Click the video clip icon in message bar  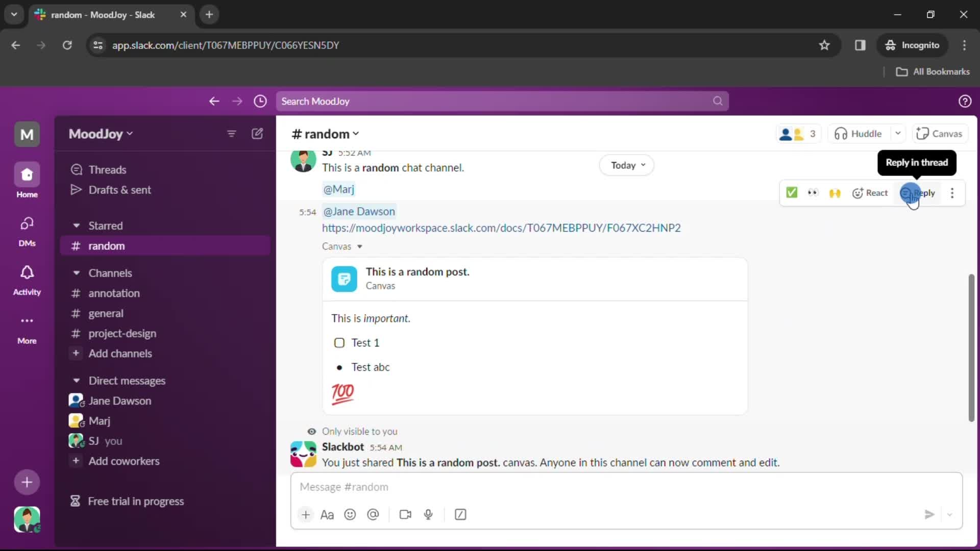pyautogui.click(x=405, y=514)
